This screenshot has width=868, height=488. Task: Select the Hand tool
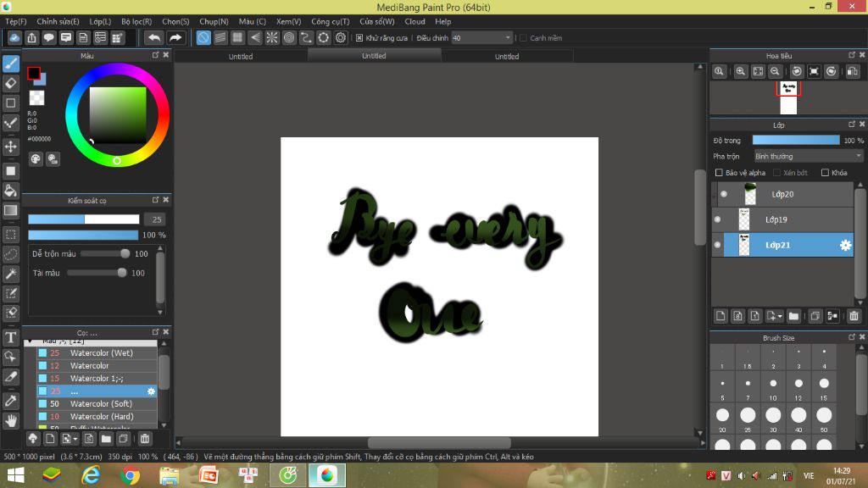(11, 421)
